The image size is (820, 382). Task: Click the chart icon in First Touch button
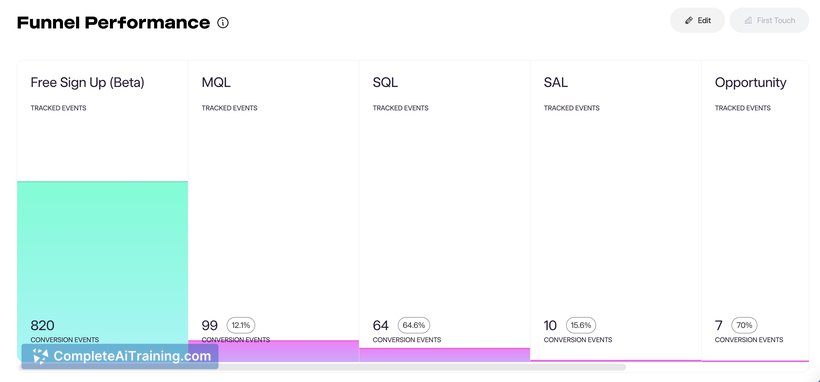tap(748, 20)
